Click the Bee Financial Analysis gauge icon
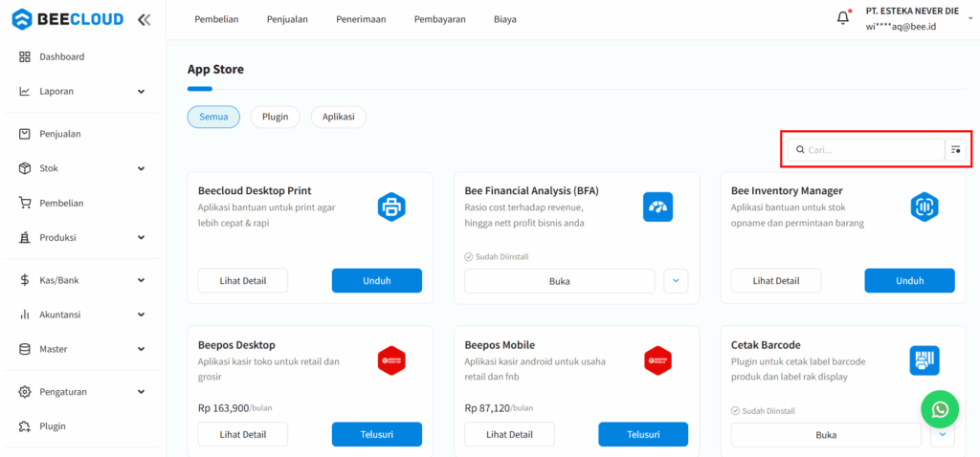 pos(657,207)
